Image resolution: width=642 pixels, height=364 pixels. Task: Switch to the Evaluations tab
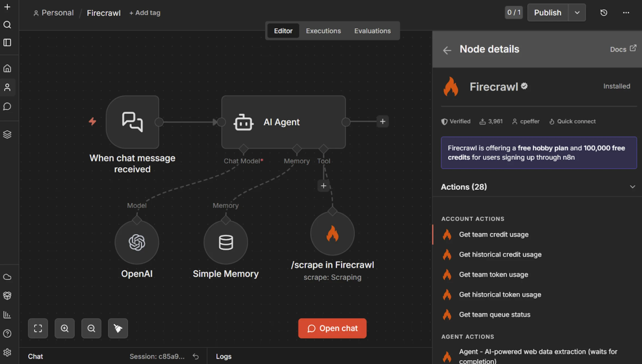pos(372,31)
